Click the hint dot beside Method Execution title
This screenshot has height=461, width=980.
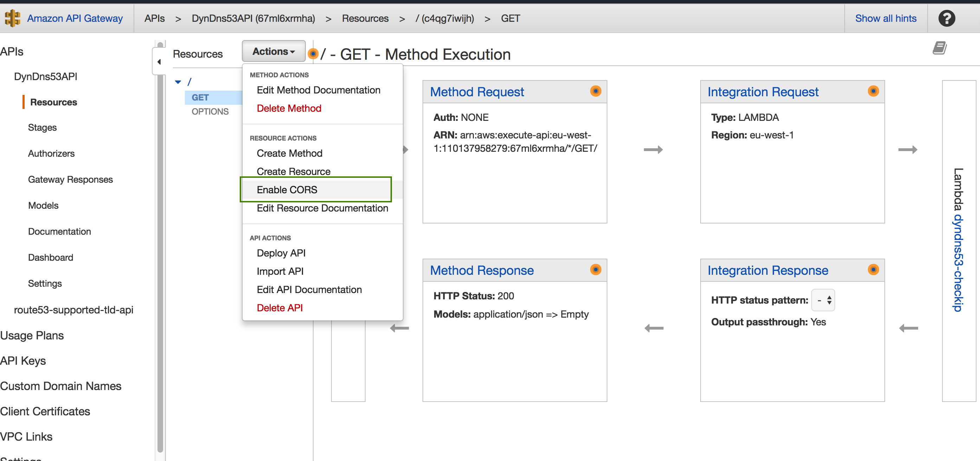(313, 54)
